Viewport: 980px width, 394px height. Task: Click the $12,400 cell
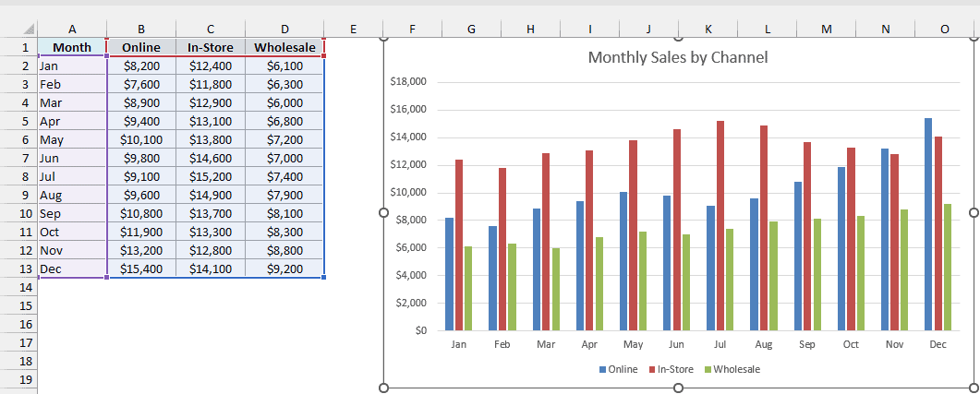211,66
